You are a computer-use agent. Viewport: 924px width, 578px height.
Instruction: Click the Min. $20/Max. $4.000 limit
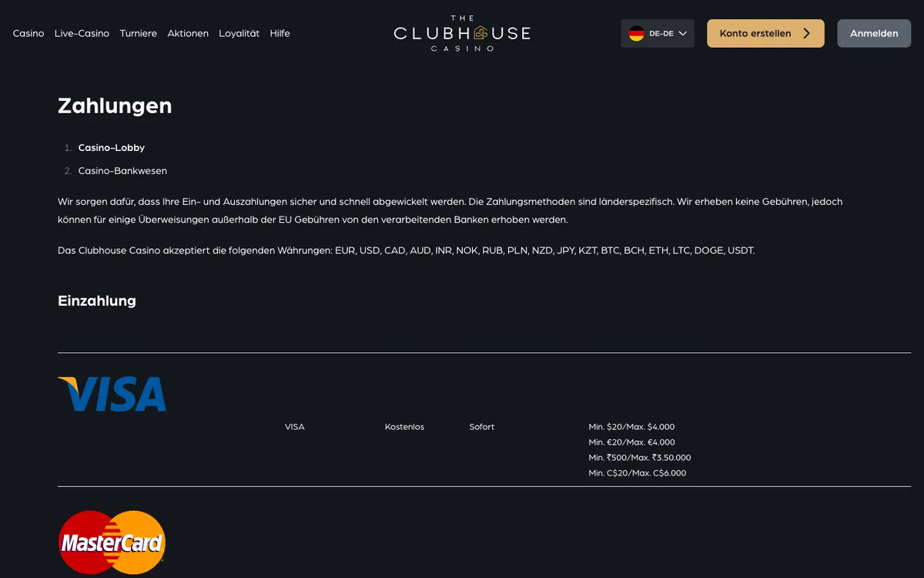point(631,426)
